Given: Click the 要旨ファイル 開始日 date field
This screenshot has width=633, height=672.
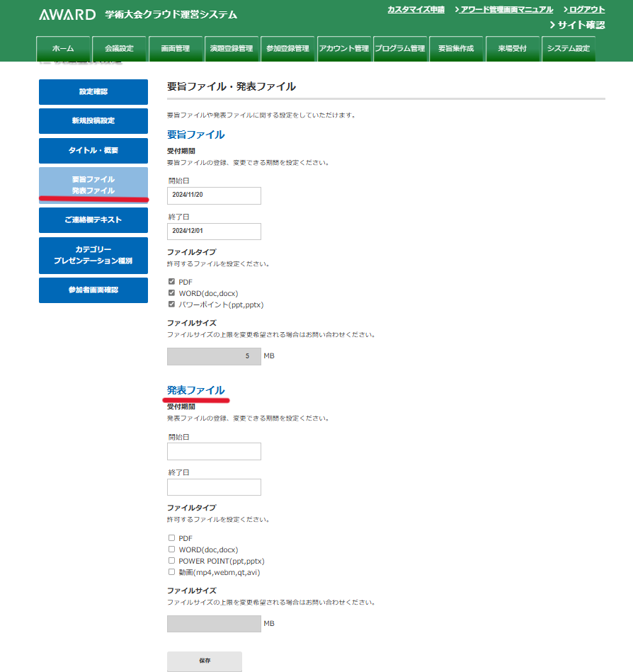Looking at the screenshot, I should pyautogui.click(x=214, y=195).
